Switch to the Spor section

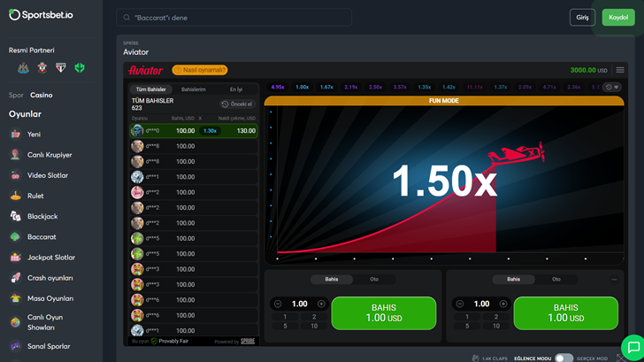pos(16,95)
